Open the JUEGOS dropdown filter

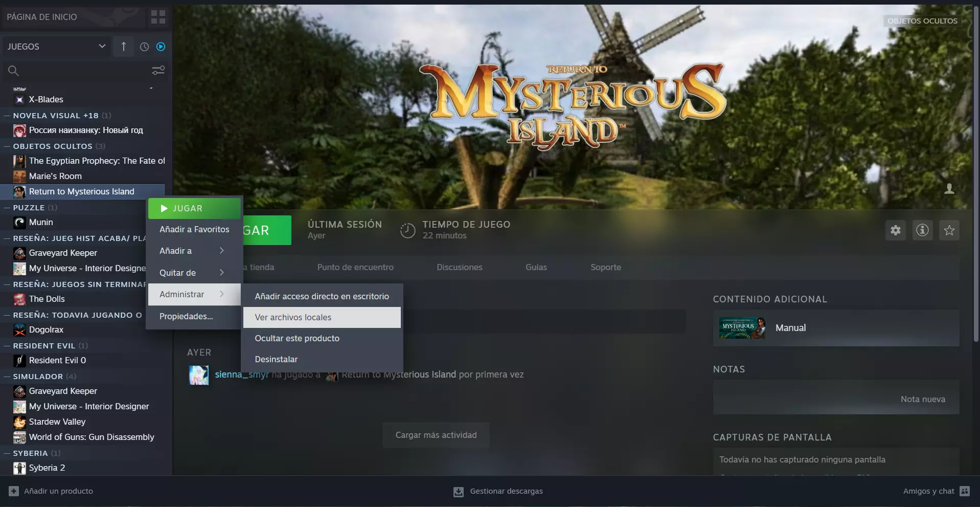tap(56, 47)
